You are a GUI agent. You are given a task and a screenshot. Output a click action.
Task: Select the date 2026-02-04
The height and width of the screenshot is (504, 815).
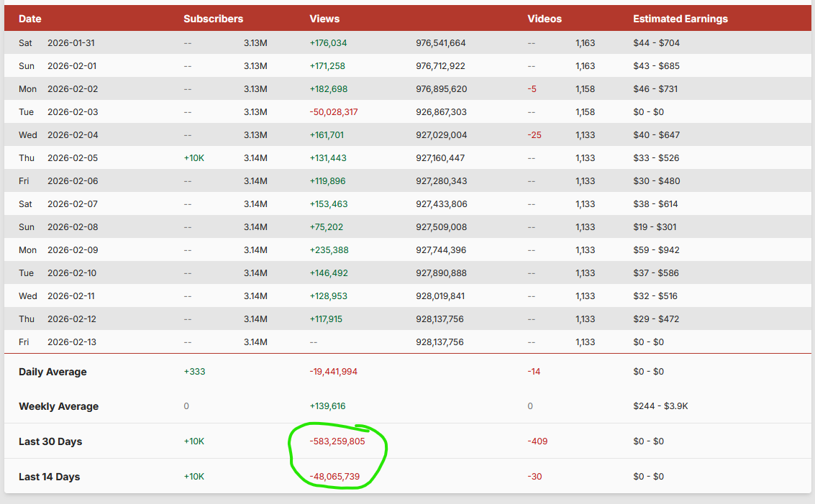[73, 134]
